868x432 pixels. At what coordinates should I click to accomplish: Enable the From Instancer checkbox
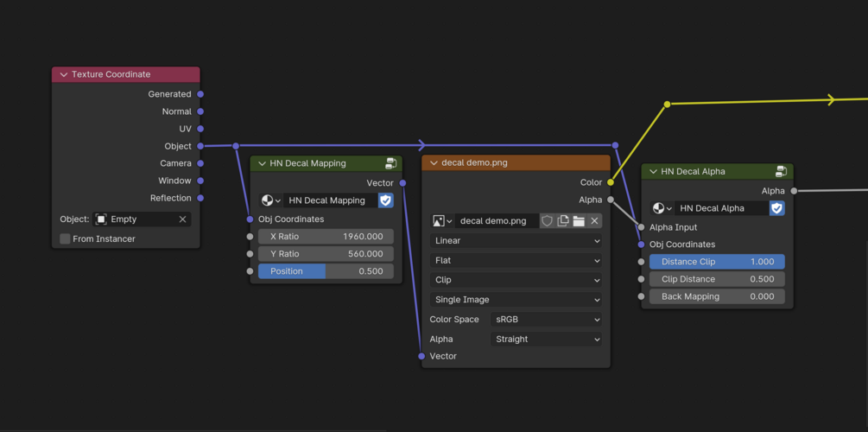click(x=66, y=238)
